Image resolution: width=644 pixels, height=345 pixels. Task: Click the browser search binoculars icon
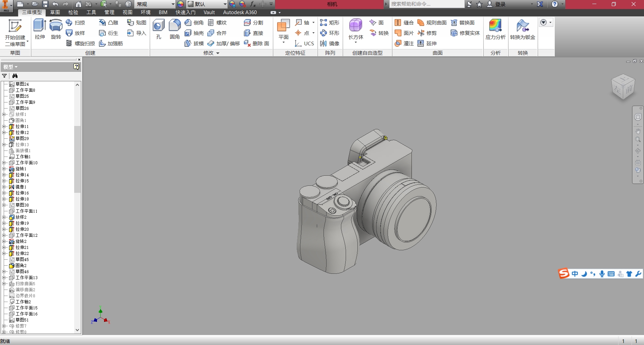15,76
